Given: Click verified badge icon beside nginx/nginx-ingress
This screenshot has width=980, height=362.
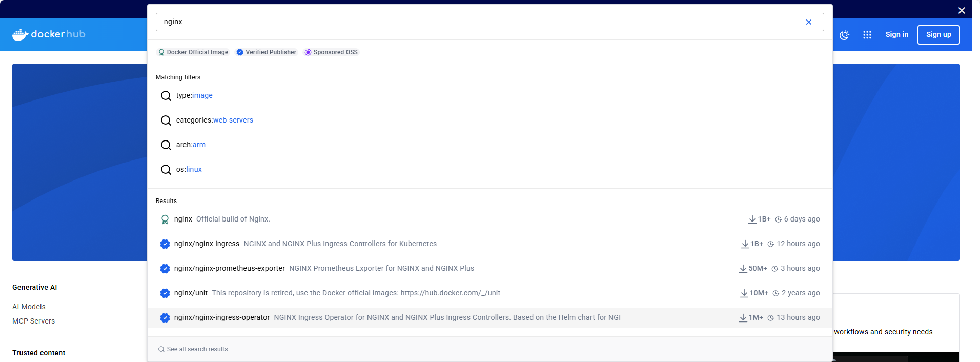Looking at the screenshot, I should 165,244.
